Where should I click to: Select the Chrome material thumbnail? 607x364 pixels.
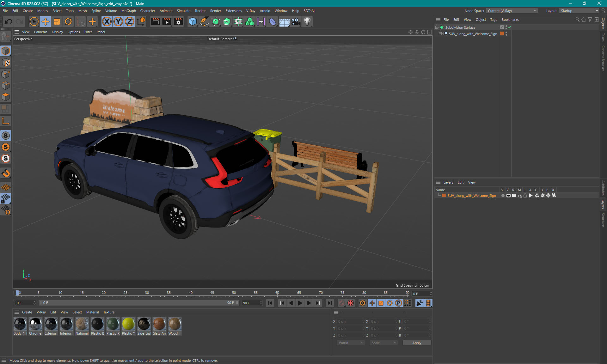35,326
